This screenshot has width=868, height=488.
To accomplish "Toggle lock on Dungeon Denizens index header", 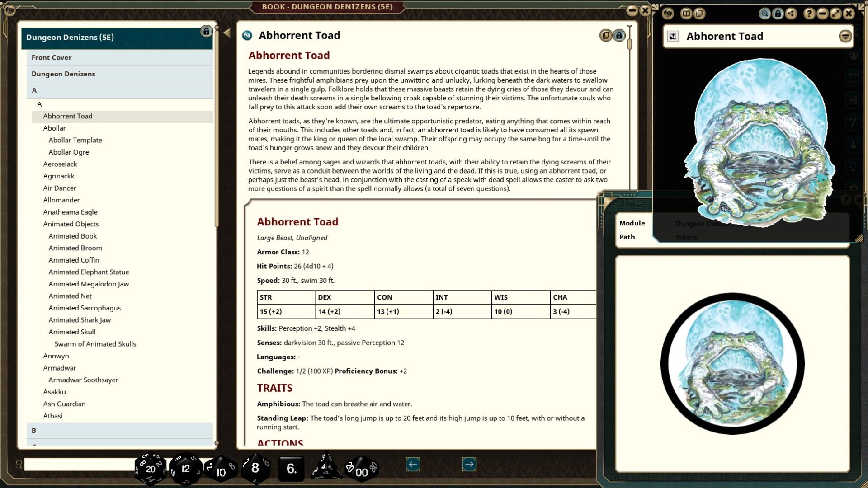I will tap(206, 32).
